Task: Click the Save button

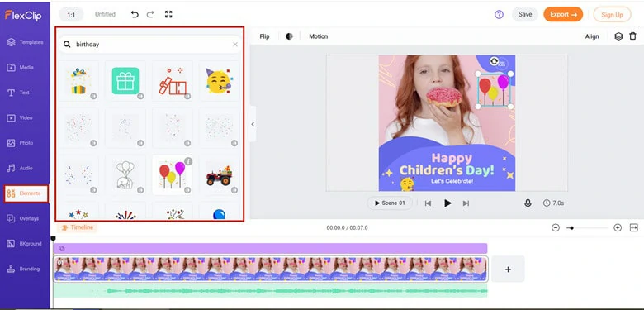Action: (525, 14)
